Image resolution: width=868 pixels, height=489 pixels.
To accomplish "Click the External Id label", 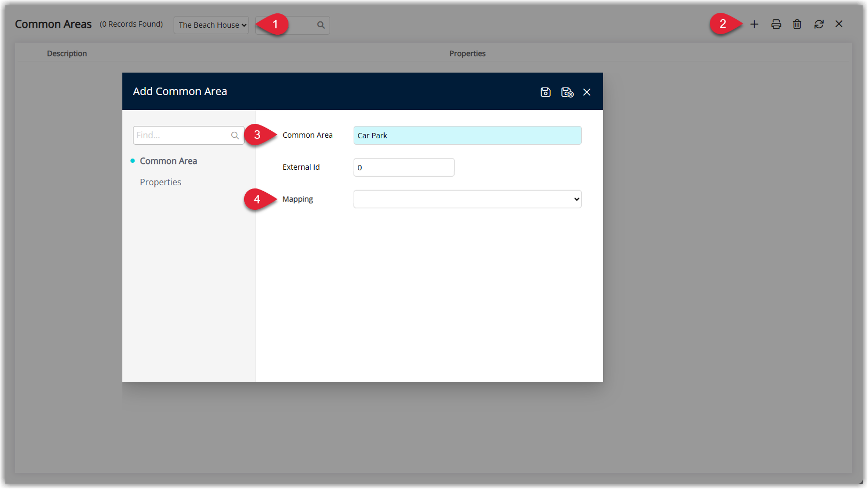I will click(x=301, y=167).
